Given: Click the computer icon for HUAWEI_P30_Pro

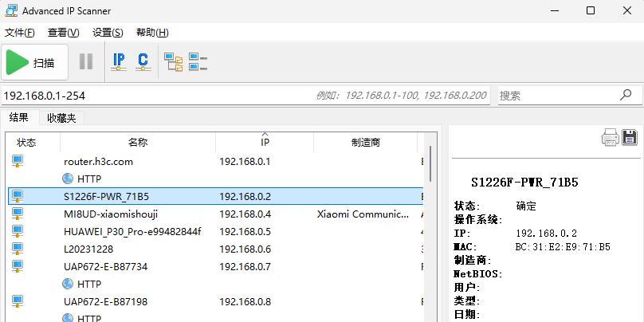Looking at the screenshot, I should point(18,231).
